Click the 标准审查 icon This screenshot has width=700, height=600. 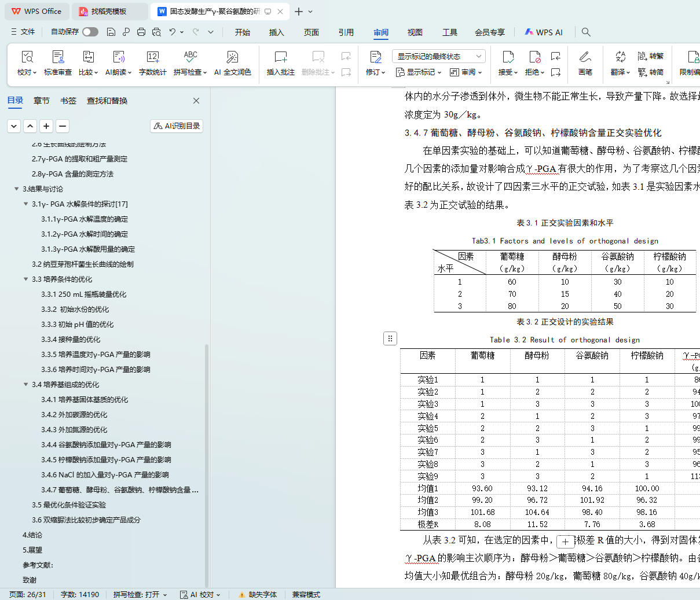point(58,57)
